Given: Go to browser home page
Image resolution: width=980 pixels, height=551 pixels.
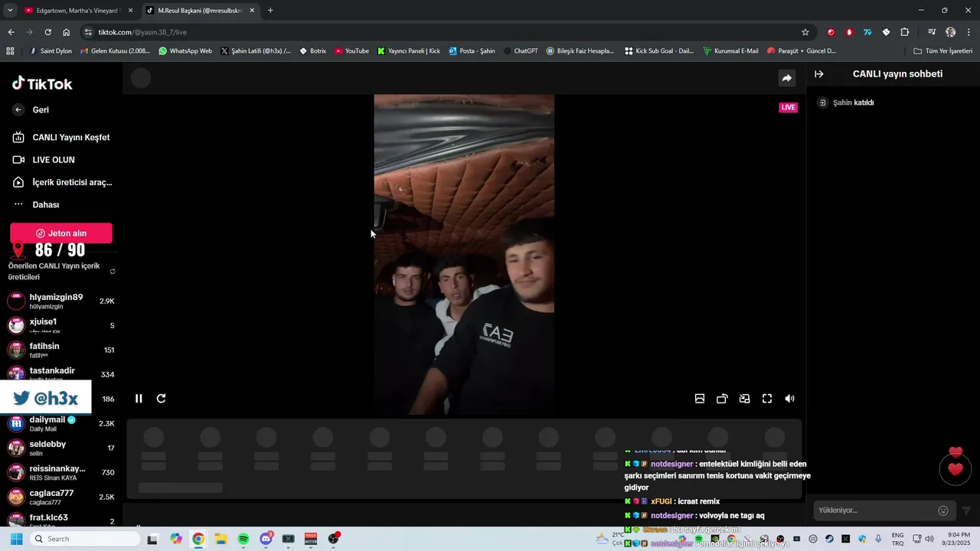Looking at the screenshot, I should pyautogui.click(x=67, y=32).
